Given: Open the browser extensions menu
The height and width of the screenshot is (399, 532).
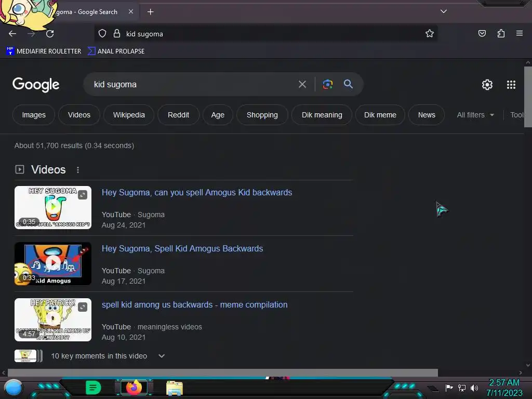Looking at the screenshot, I should coord(501,34).
